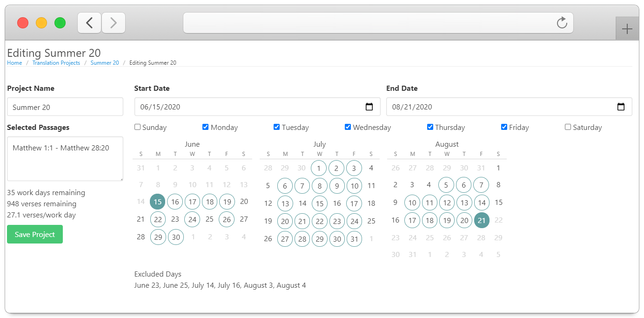Image resolution: width=644 pixels, height=318 pixels.
Task: Open the Start Date calendar picker icon
Action: [369, 107]
